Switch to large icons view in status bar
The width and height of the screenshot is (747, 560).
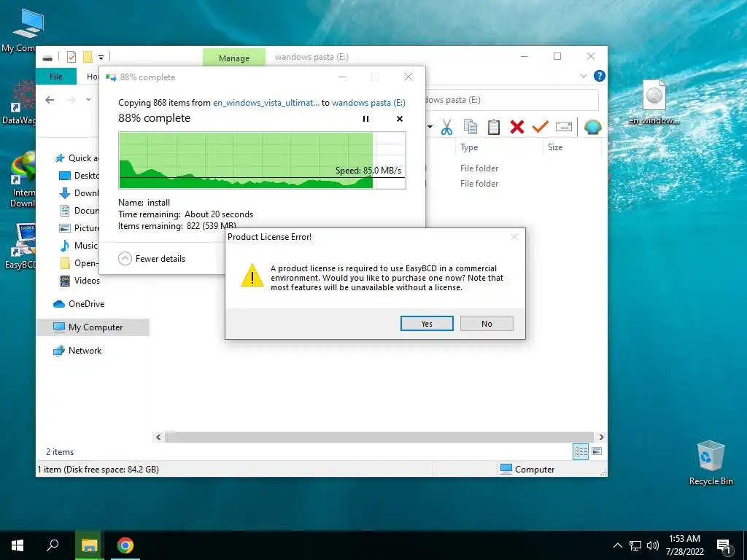[597, 451]
